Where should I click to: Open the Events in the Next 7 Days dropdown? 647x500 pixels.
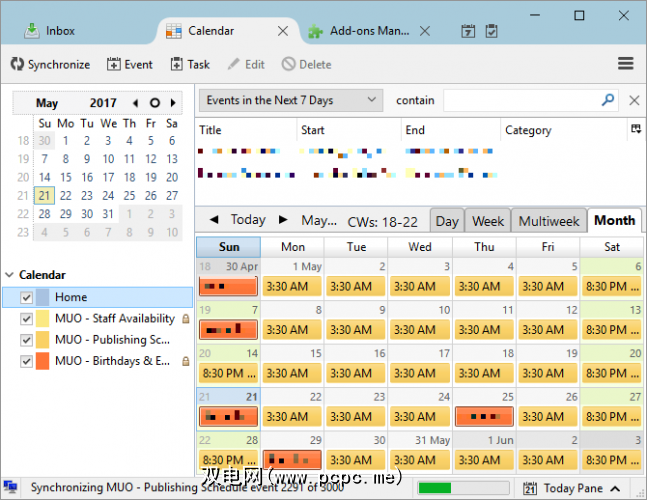click(290, 100)
